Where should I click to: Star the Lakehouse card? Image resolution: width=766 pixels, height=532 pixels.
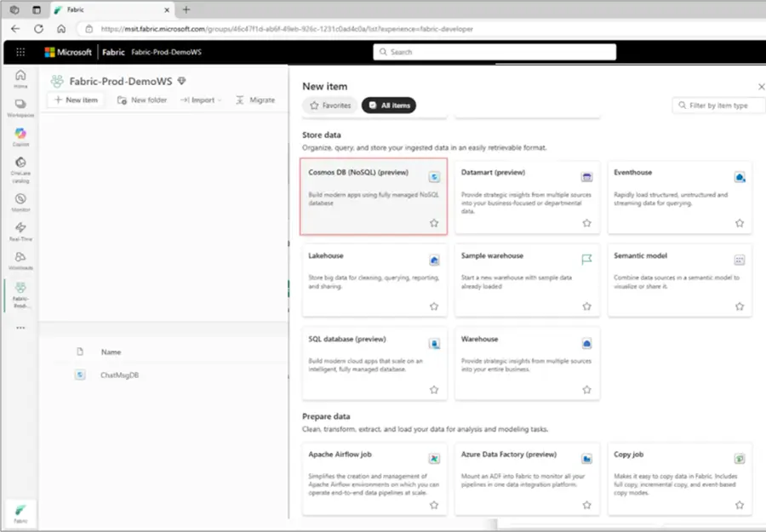434,306
